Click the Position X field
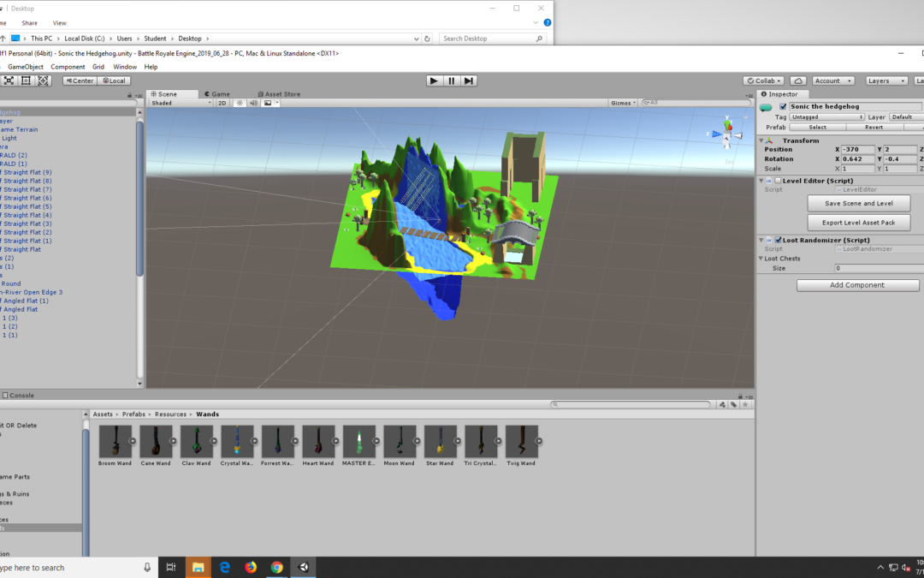Viewport: 924px width, 578px height. pyautogui.click(x=858, y=149)
